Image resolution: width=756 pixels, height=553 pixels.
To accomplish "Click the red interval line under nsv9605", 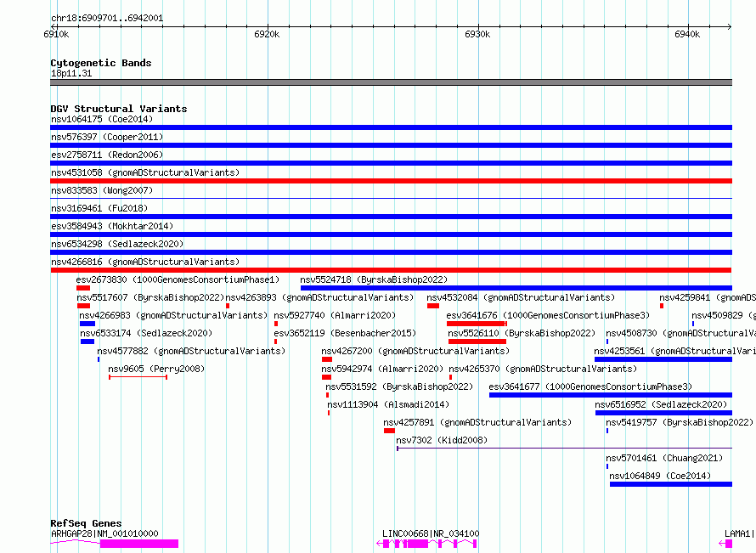I will (138, 377).
